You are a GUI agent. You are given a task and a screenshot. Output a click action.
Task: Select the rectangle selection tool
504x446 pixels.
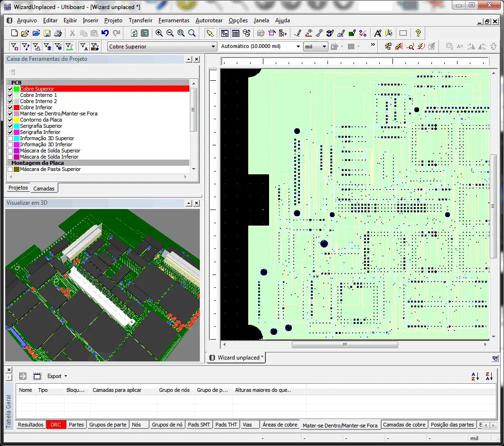(x=402, y=33)
